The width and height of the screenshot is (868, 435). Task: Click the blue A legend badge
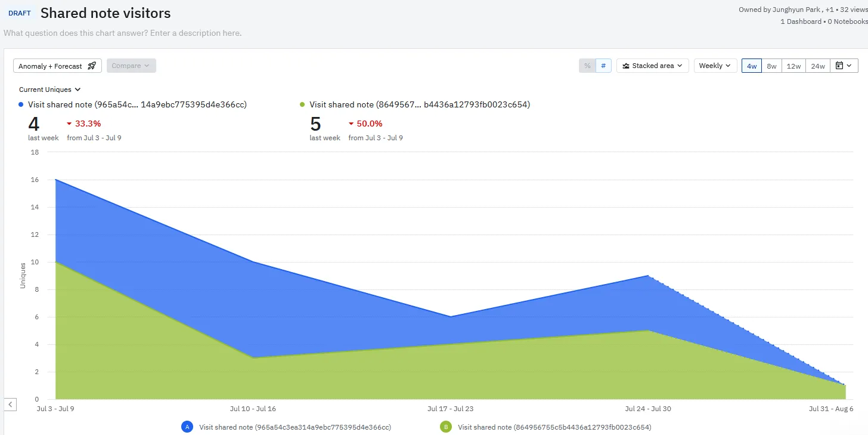[x=188, y=427]
